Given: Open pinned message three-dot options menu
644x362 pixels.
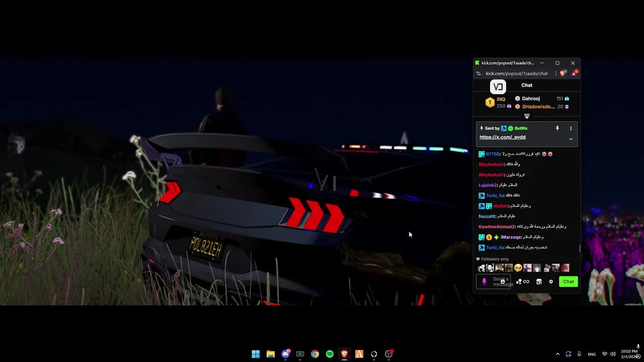Looking at the screenshot, I should (x=571, y=129).
